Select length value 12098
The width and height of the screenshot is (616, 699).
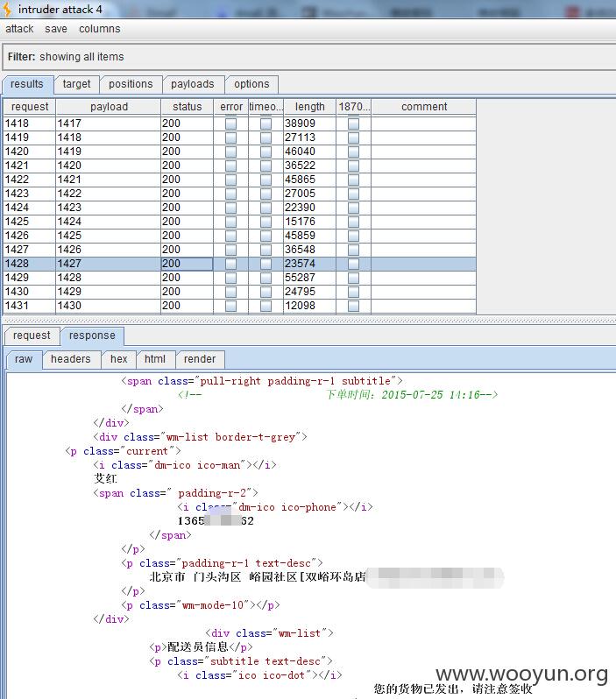point(309,306)
